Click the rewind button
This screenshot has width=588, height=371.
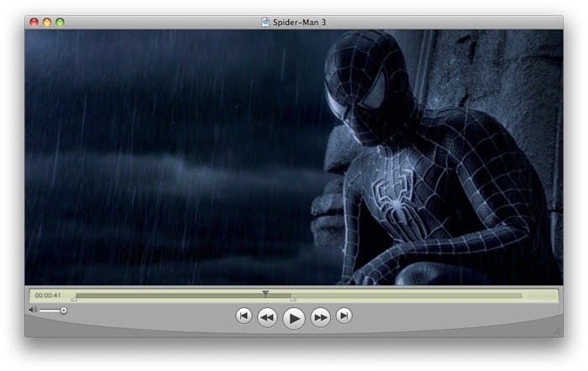click(267, 317)
